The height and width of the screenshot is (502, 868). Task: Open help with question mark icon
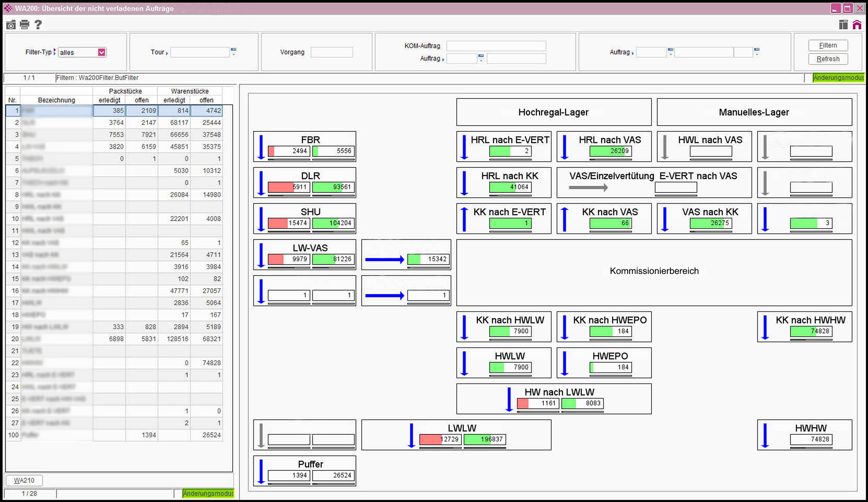38,25
